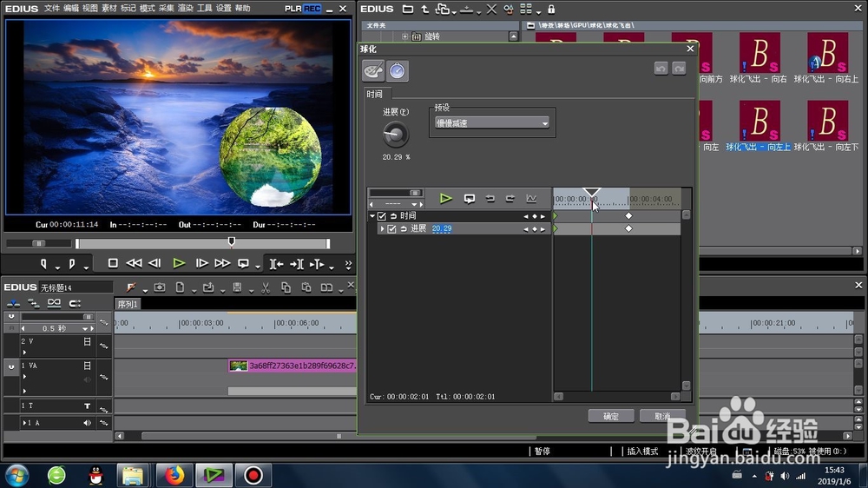This screenshot has height=488, width=868.
Task: Click the copy icon in timeline toolbar
Action: pyautogui.click(x=286, y=287)
